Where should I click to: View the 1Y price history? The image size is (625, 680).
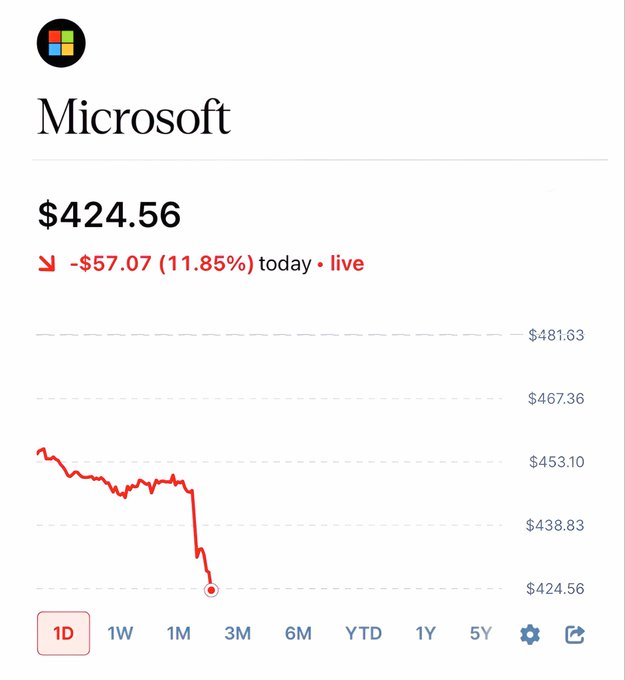[426, 633]
